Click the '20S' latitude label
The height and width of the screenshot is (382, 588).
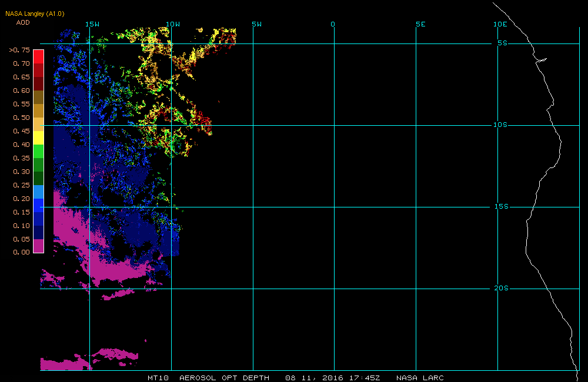coord(502,289)
